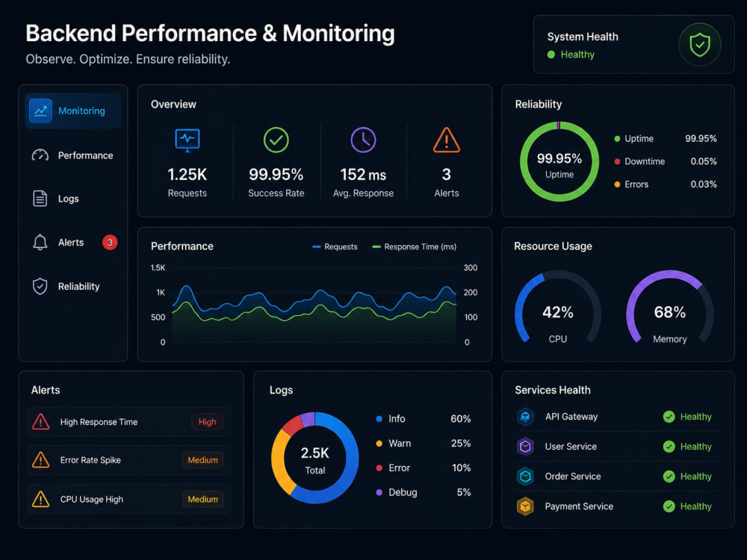
Task: Click the Errors legend dot
Action: [617, 184]
